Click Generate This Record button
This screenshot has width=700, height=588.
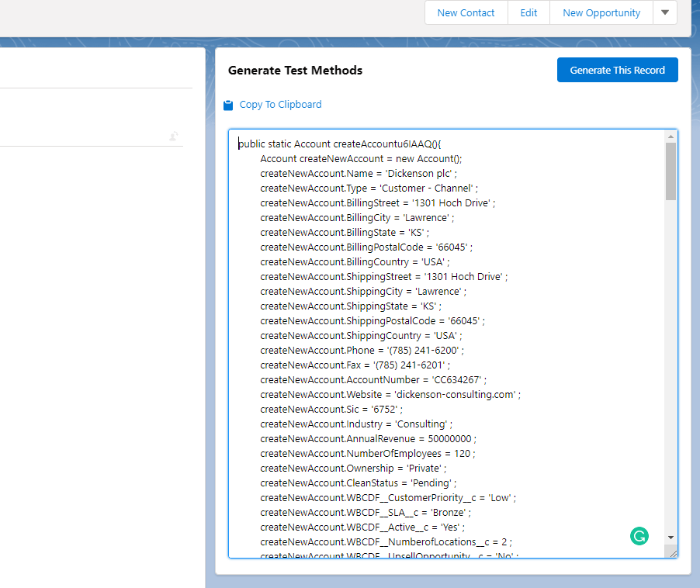click(617, 70)
